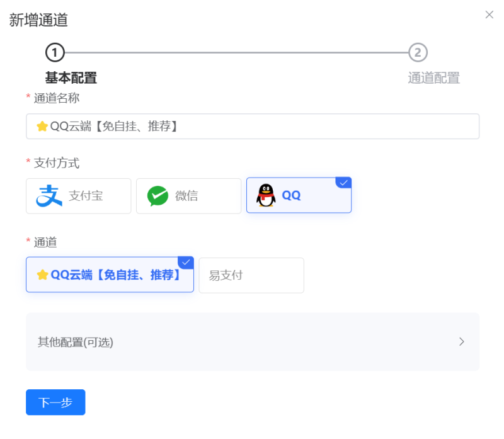504x439 pixels.
Task: Select 微信 payment method
Action: (x=188, y=196)
